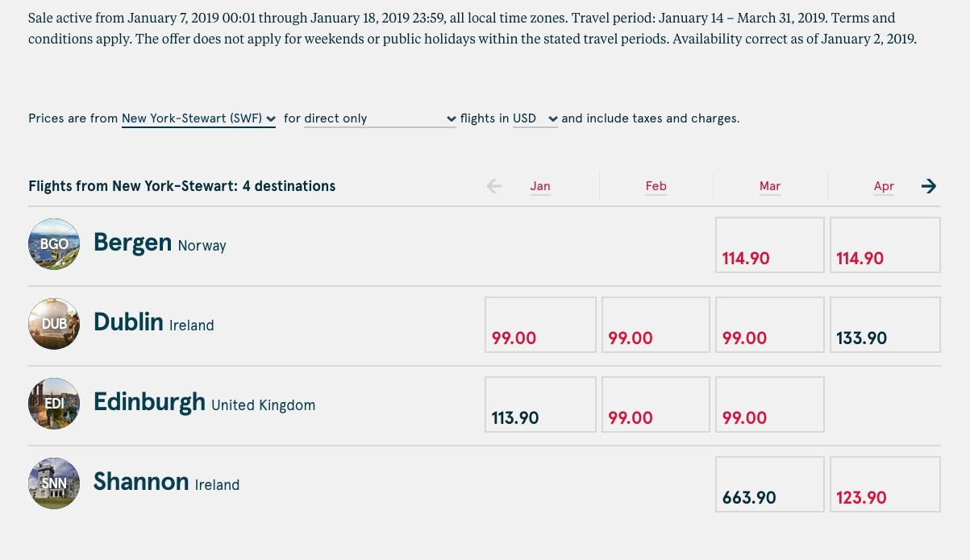The image size is (970, 560).
Task: Select the Feb month header
Action: (x=656, y=186)
